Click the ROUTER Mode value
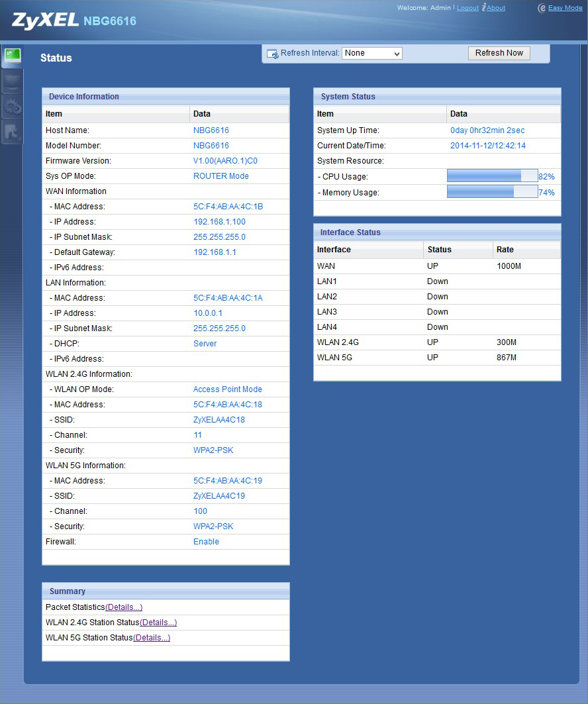588x704 pixels. tap(221, 176)
